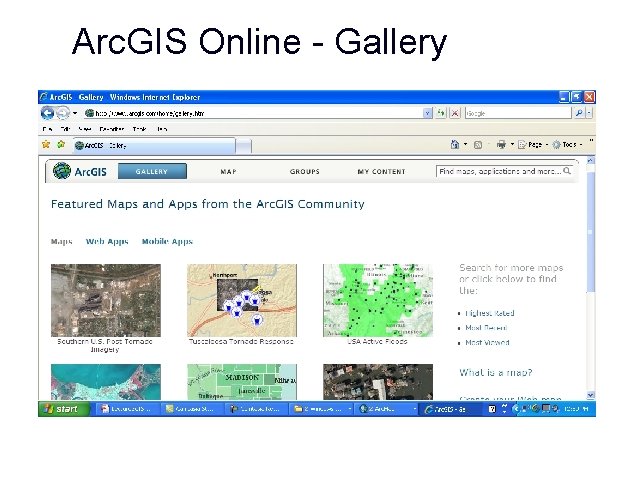Click the GALLERY navigation button

(x=152, y=171)
